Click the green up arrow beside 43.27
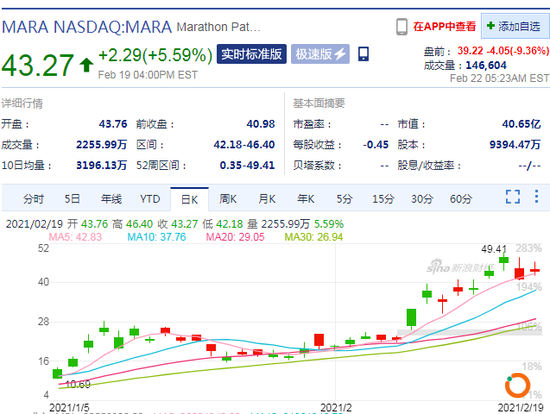Image resolution: width=550 pixels, height=414 pixels. click(x=86, y=65)
